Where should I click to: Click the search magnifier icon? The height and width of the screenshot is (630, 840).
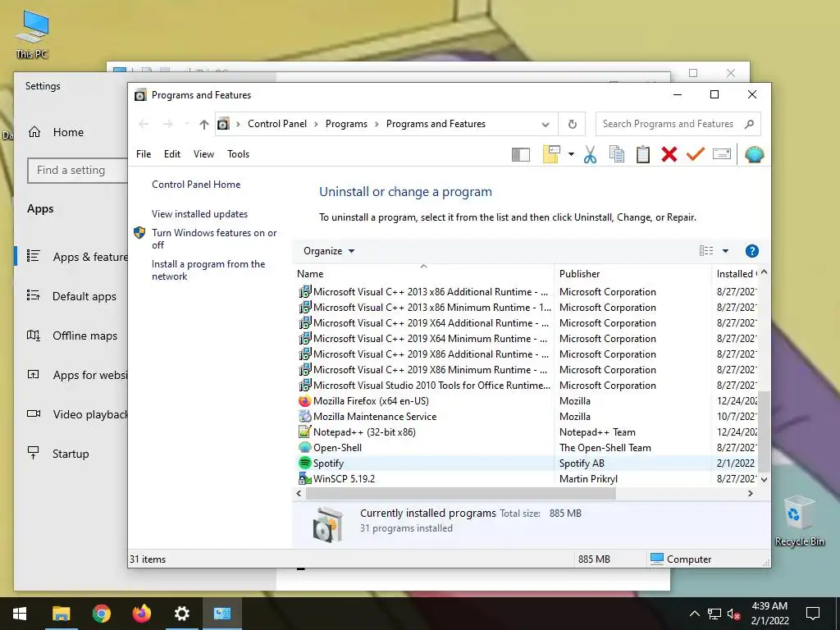[x=749, y=125]
